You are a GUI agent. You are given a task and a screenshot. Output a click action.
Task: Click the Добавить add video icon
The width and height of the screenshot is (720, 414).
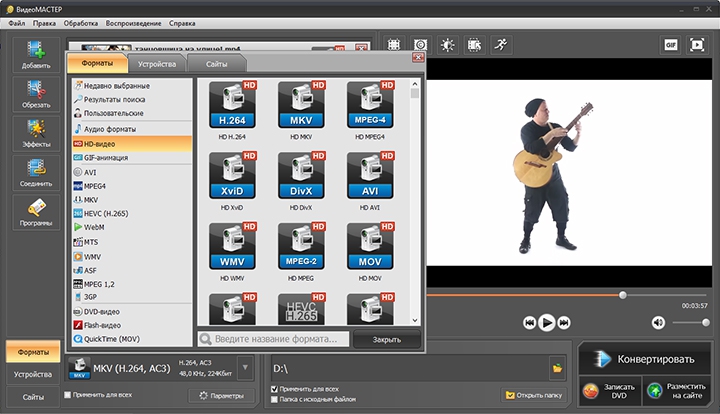coord(36,55)
